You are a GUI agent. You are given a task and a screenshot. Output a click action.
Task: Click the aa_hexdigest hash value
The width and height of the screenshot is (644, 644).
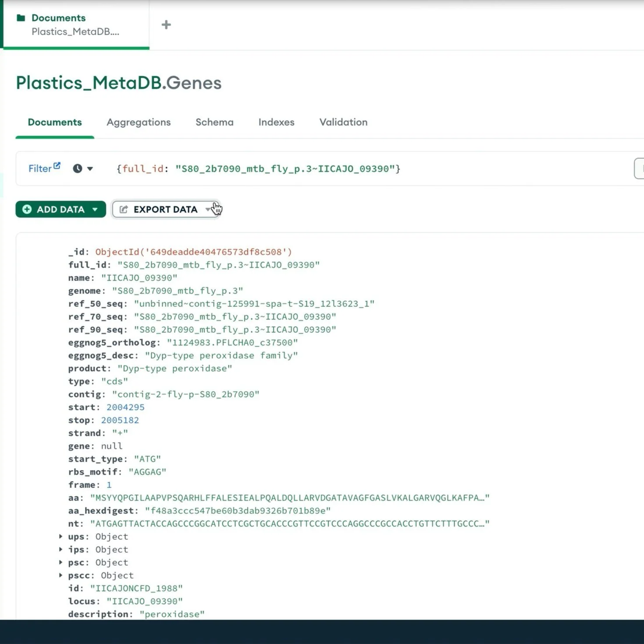(x=238, y=510)
